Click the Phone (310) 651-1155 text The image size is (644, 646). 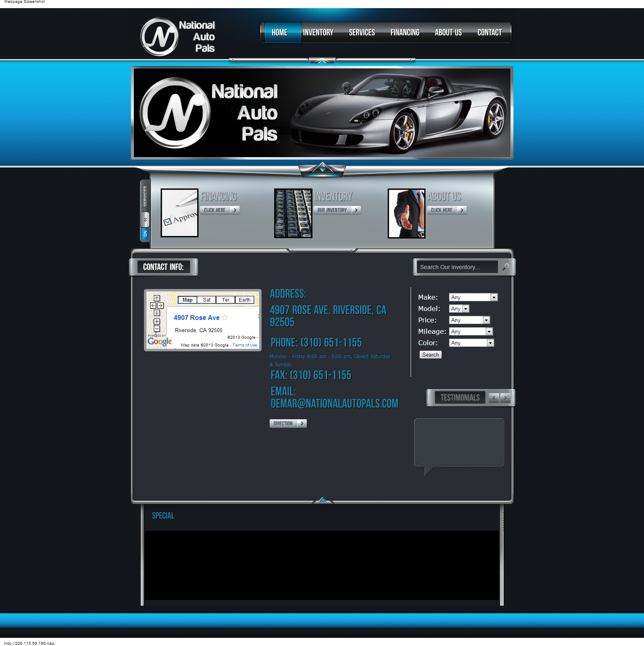click(316, 343)
